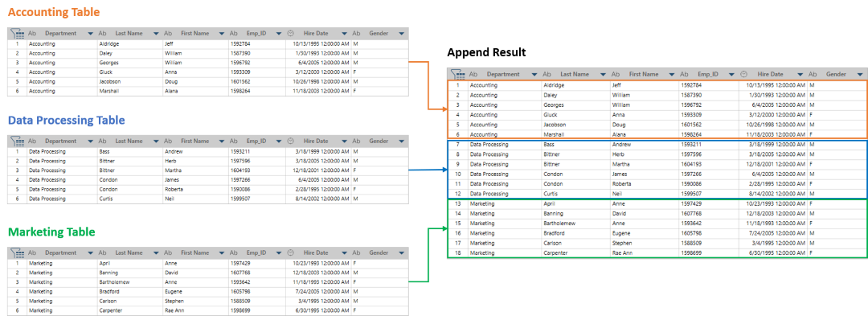
Task: Click the table grid icon in Marketing table header
Action: 17,253
